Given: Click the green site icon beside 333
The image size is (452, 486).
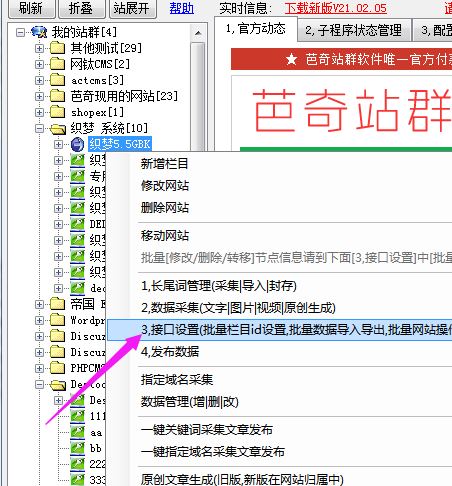Looking at the screenshot, I should [77, 479].
